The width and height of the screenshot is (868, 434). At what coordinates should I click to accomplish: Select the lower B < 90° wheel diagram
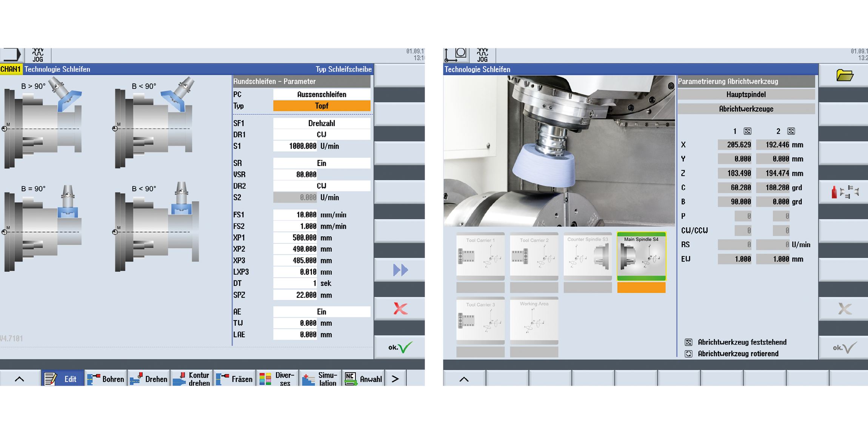[157, 228]
